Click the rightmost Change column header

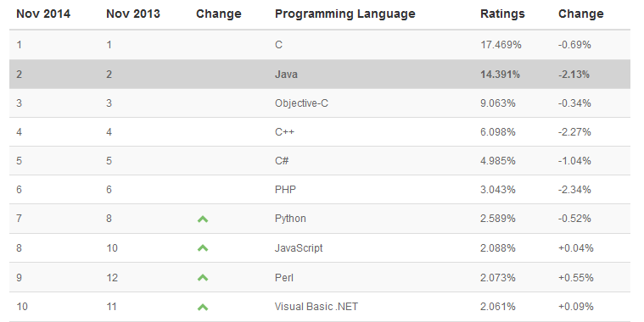580,14
